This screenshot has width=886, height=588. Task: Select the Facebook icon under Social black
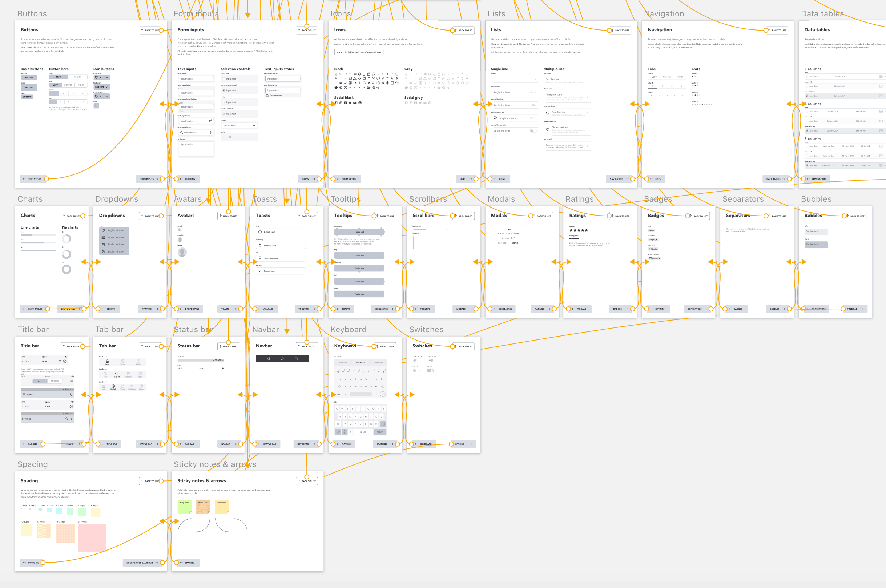pos(336,103)
